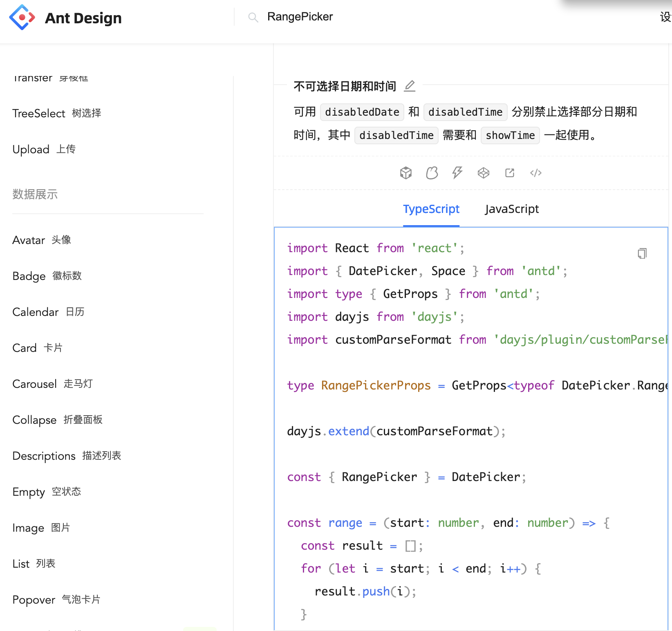Click the search magnifier icon
The height and width of the screenshot is (631, 672).
(253, 17)
